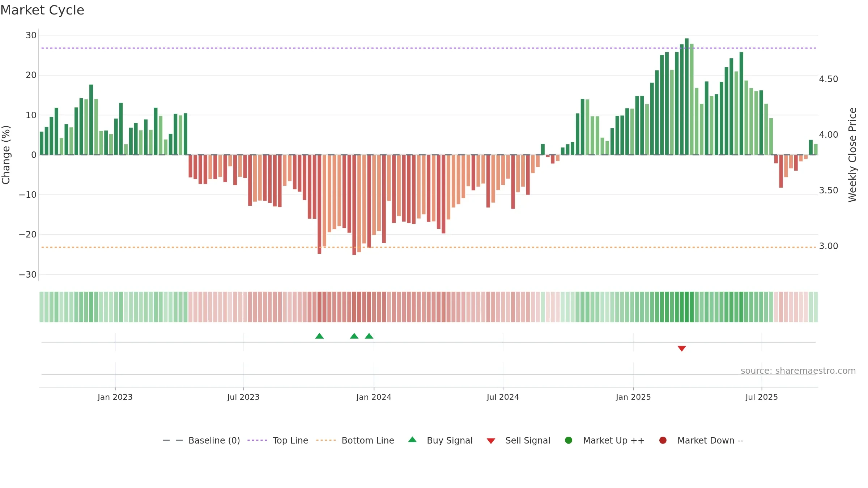Click the Buy Signal legend label
The image size is (868, 488).
(x=450, y=440)
